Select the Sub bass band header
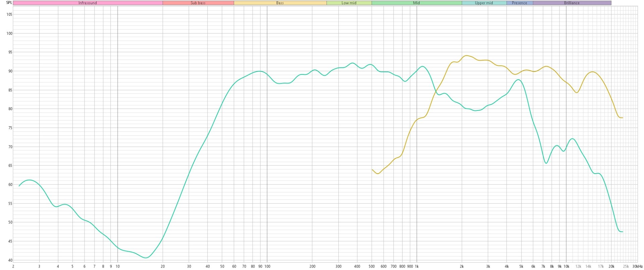The height and width of the screenshot is (270, 644). (198, 3)
